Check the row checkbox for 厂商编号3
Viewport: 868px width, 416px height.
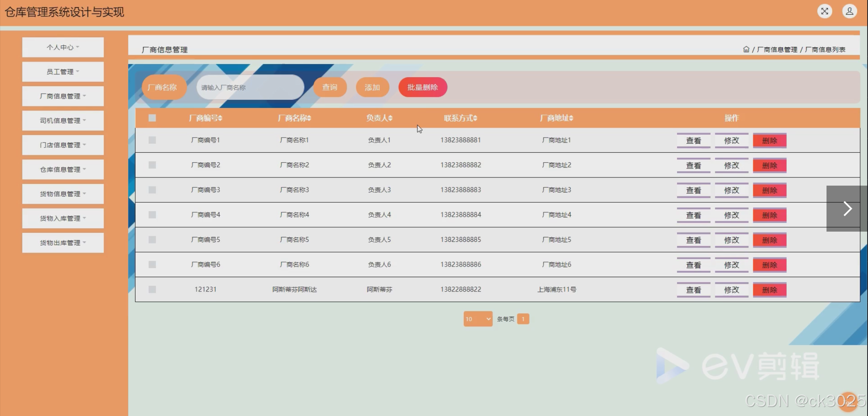click(x=152, y=190)
